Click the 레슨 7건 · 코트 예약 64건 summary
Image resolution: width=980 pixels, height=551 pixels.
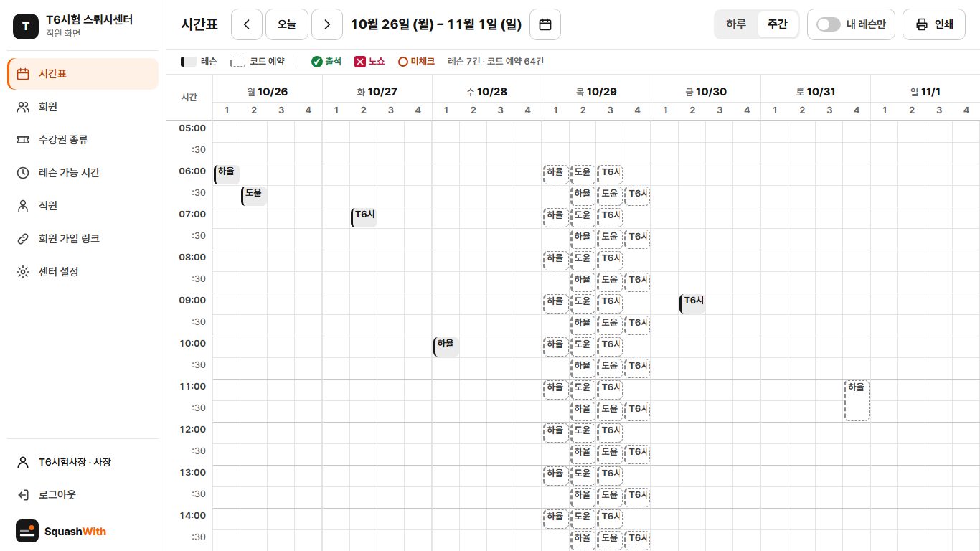click(x=496, y=62)
